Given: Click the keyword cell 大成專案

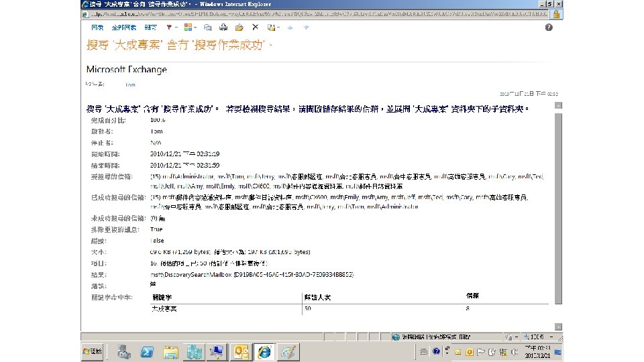Looking at the screenshot, I should point(164,308).
